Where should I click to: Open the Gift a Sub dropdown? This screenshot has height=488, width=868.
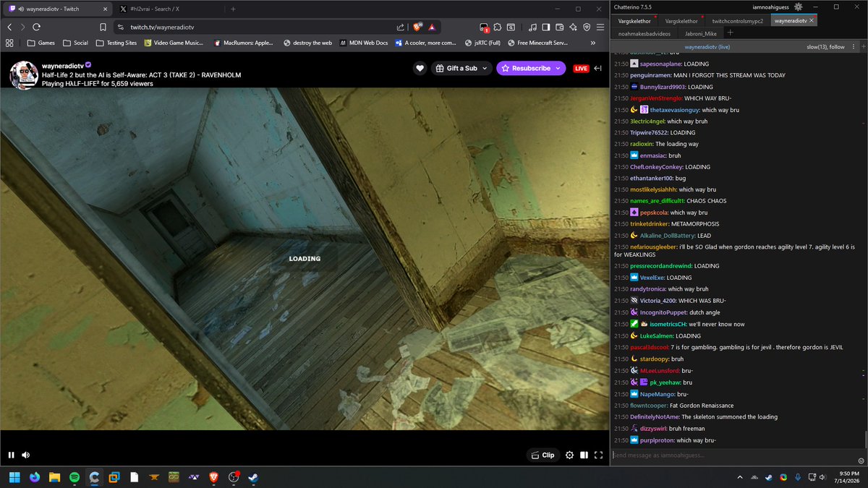461,68
